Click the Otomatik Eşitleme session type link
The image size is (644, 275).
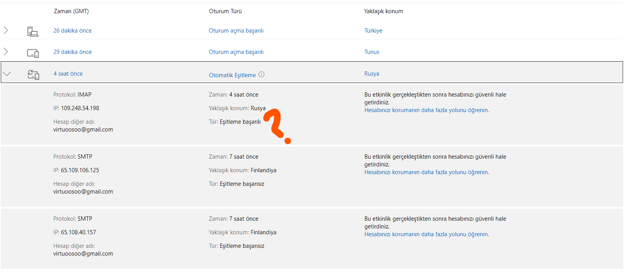coord(232,75)
